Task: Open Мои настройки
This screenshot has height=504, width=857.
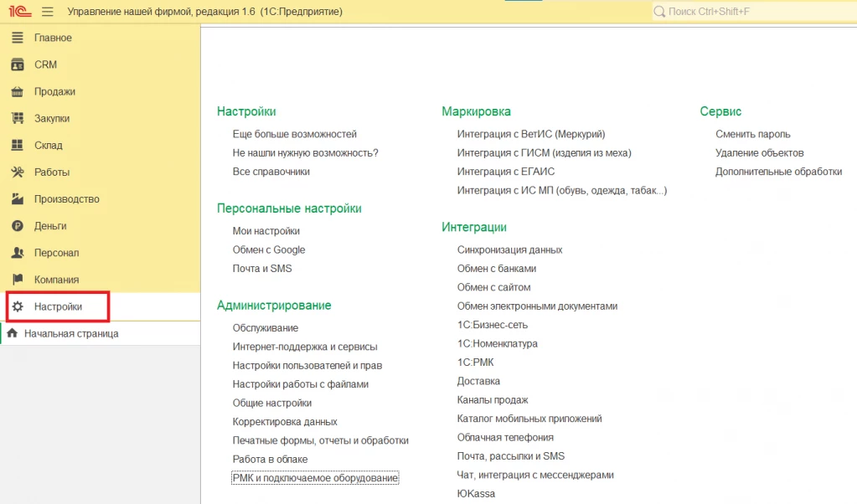Action: [x=266, y=231]
